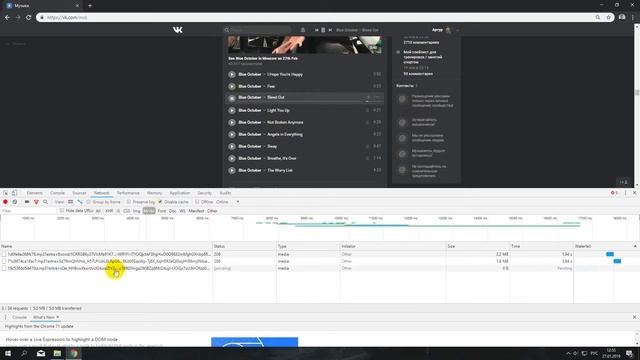The height and width of the screenshot is (360, 640).
Task: Filter network requests by Font
Action: [x=162, y=211]
